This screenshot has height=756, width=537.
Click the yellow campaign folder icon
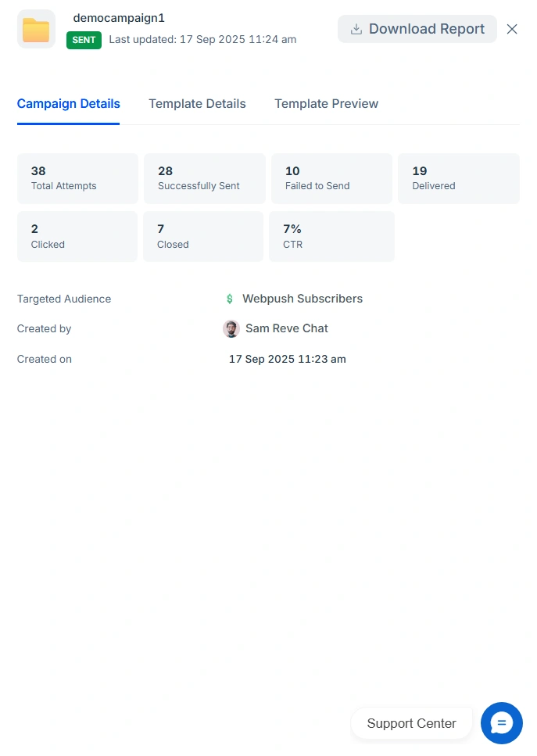[36, 30]
